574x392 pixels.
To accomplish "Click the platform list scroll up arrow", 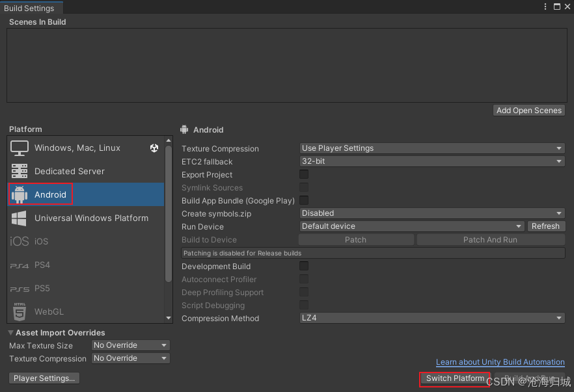I will point(169,140).
